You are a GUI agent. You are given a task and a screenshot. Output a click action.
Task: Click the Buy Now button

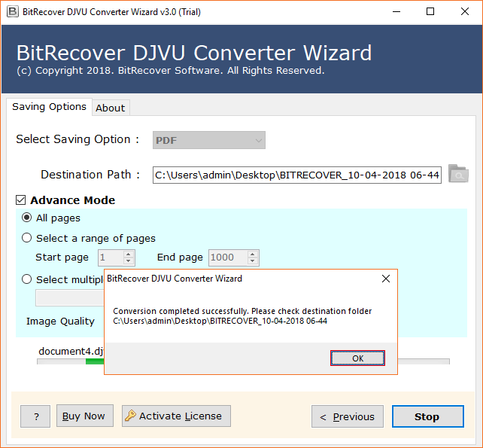[85, 416]
